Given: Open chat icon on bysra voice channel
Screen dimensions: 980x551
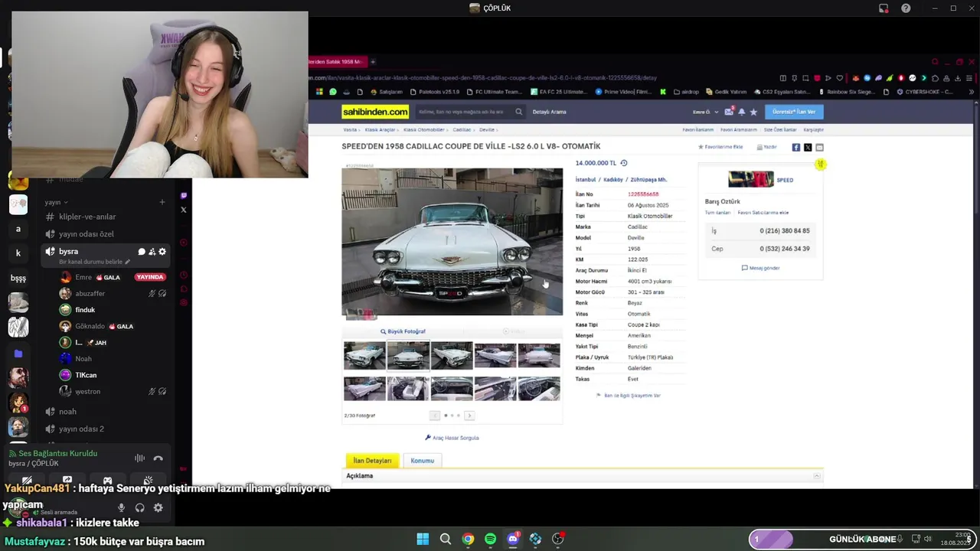Looking at the screenshot, I should 142,252.
